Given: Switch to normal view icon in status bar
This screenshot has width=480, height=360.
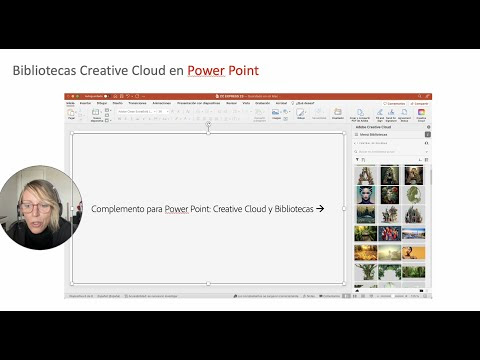Looking at the screenshot, I should click(347, 296).
